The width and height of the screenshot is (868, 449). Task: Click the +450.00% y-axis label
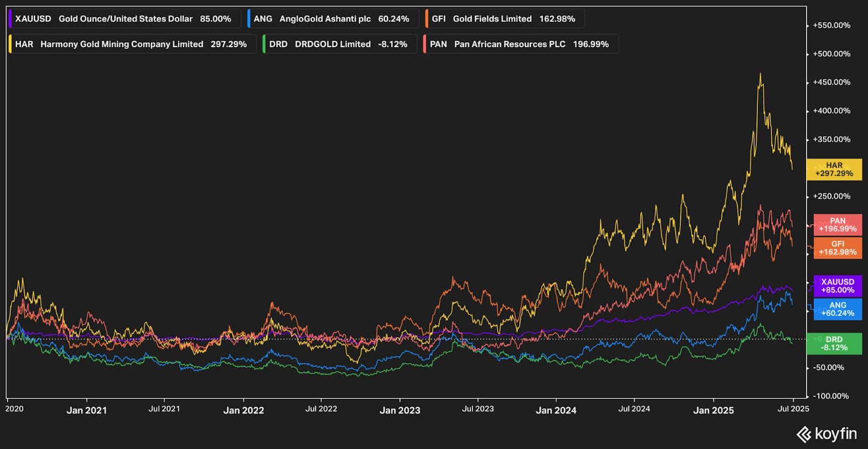(x=832, y=83)
